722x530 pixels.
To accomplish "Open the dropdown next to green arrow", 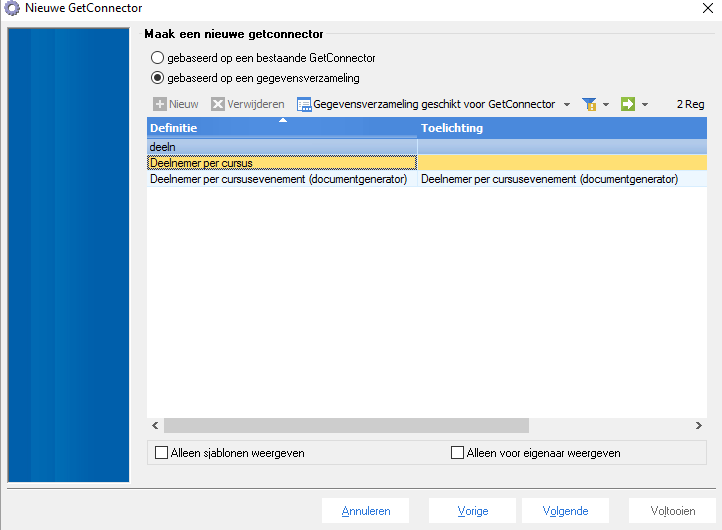I will 645,104.
